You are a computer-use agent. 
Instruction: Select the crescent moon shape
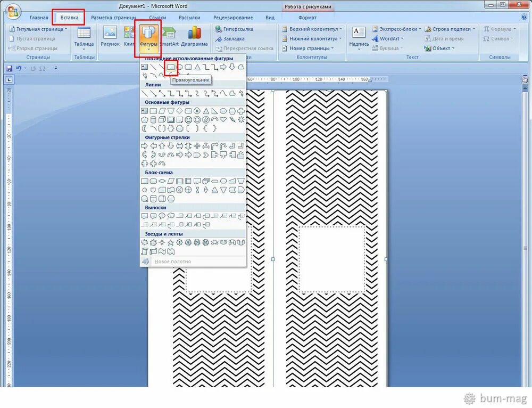pos(144,128)
